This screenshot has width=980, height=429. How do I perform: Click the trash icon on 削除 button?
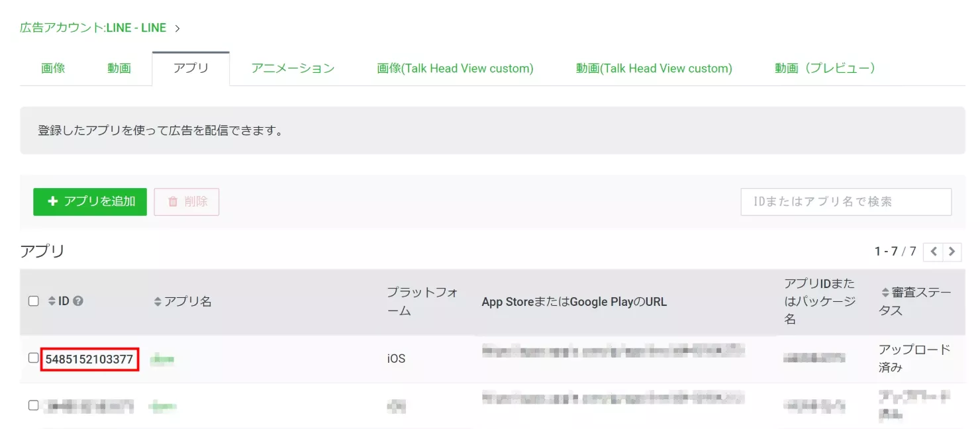click(173, 202)
